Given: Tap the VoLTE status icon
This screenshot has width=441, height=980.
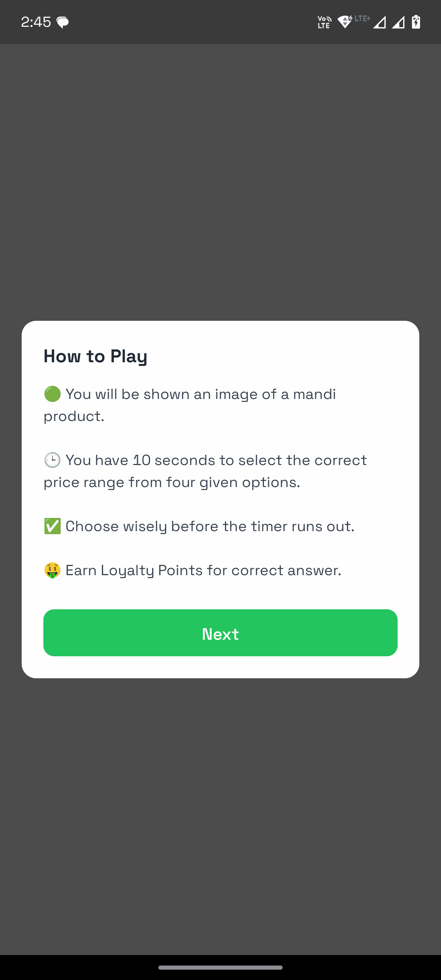Looking at the screenshot, I should [324, 22].
